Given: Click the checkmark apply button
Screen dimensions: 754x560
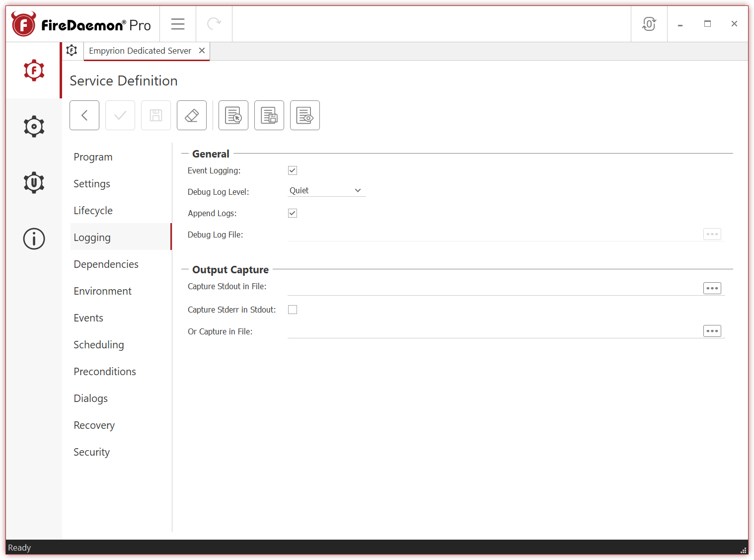Looking at the screenshot, I should (x=120, y=115).
